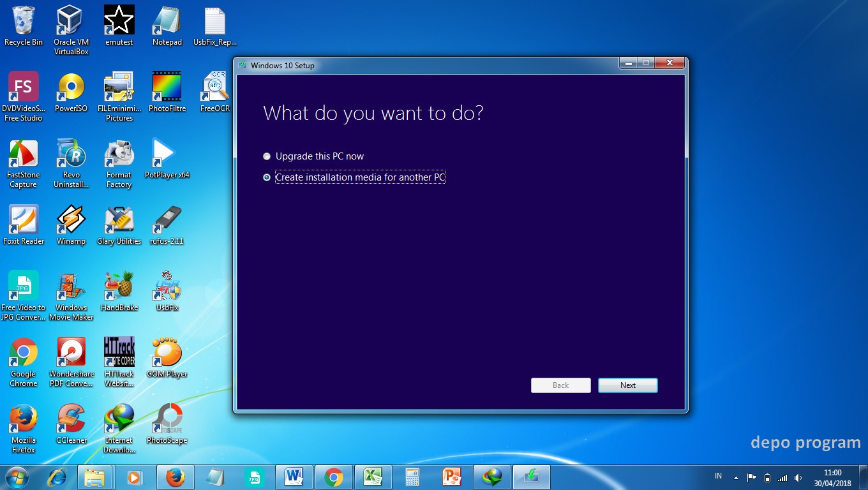Select the FastStone Capture desktop icon
This screenshot has height=490, width=868.
pyautogui.click(x=24, y=164)
